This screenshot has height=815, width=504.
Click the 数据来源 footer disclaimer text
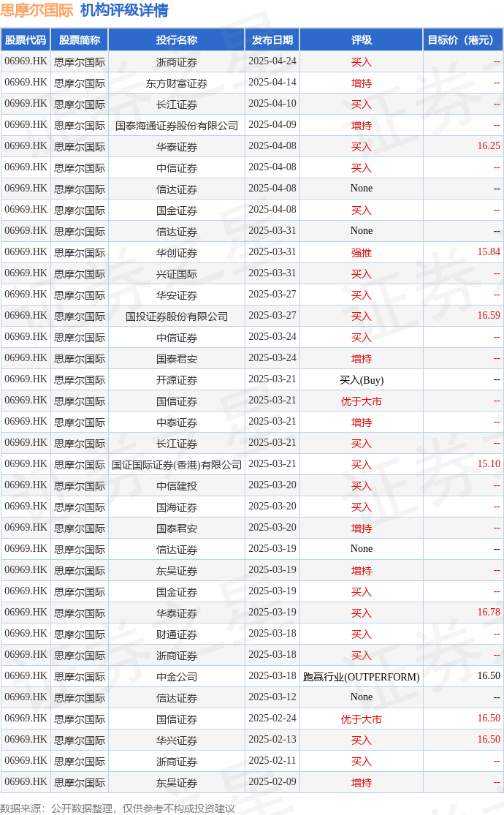[118, 808]
